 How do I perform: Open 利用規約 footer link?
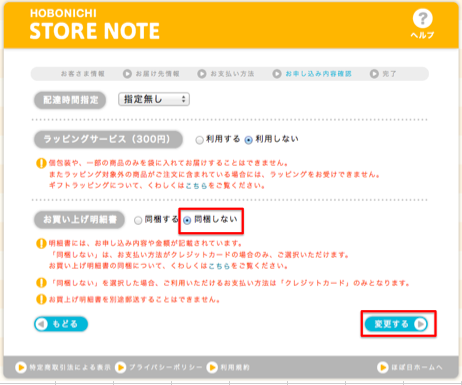235,368
